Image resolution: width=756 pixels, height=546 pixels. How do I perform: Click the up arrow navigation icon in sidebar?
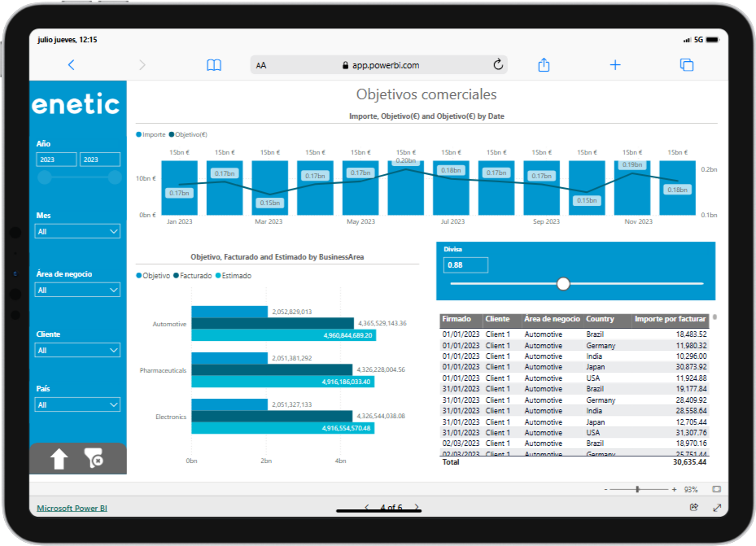(59, 459)
